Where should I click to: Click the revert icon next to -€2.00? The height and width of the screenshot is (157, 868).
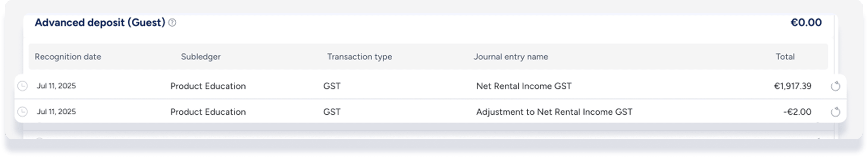tap(835, 111)
